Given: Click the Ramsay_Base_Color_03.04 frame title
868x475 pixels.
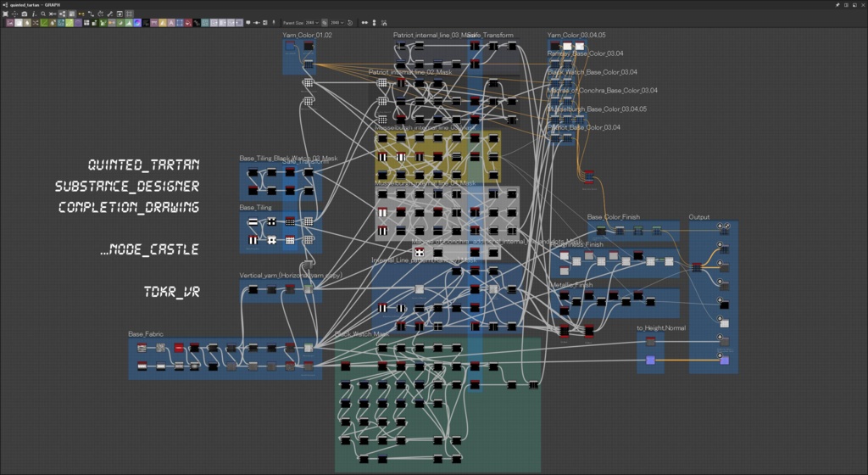Looking at the screenshot, I should pos(585,53).
